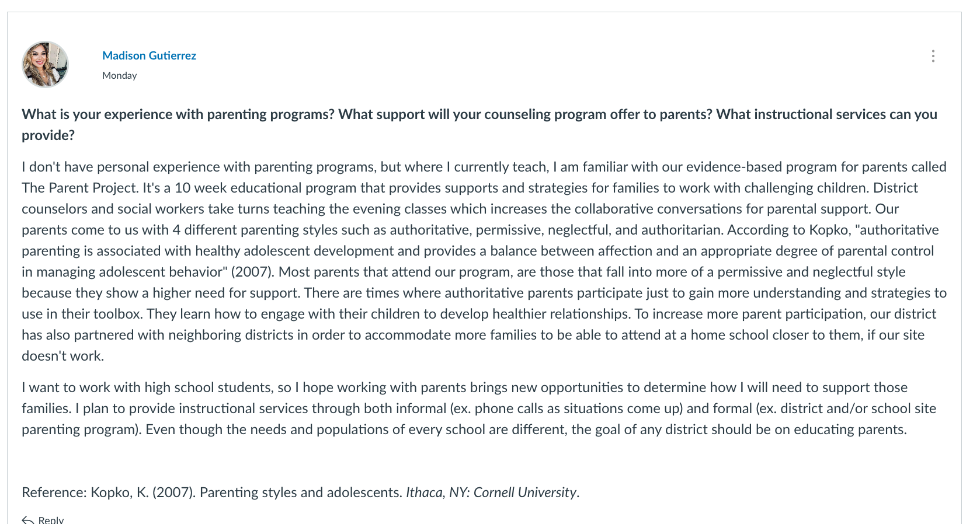
Task: Open the post options three-dot menu
Action: pos(933,56)
